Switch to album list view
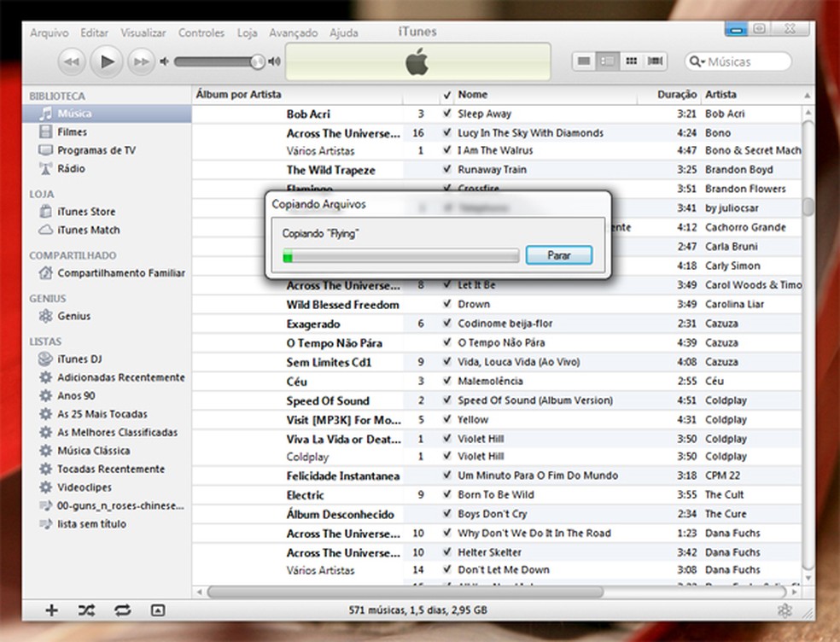 608,61
